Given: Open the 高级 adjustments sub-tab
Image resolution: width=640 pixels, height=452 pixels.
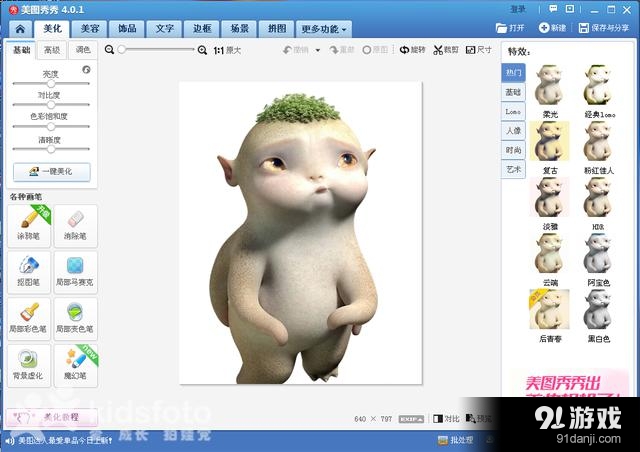Looking at the screenshot, I should [x=52, y=50].
